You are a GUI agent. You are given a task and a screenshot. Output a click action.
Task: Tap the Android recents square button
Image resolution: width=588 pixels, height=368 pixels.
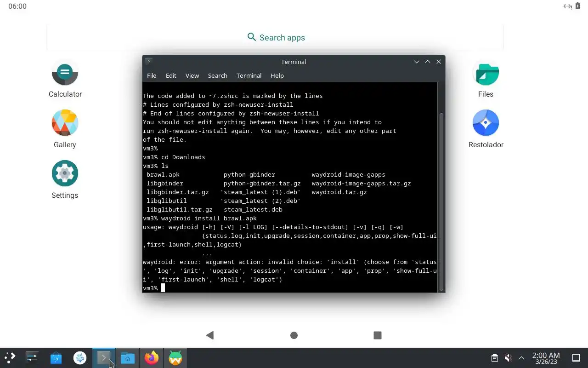pos(378,335)
